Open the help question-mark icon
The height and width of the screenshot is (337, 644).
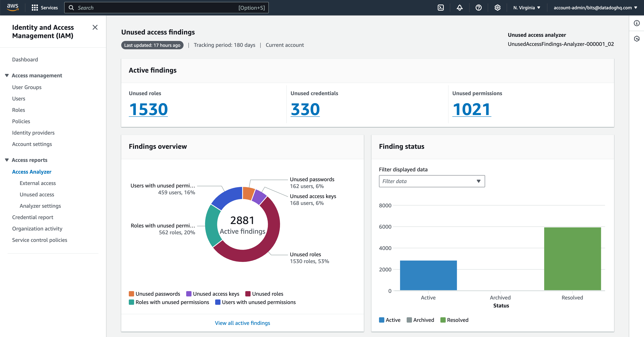click(478, 8)
